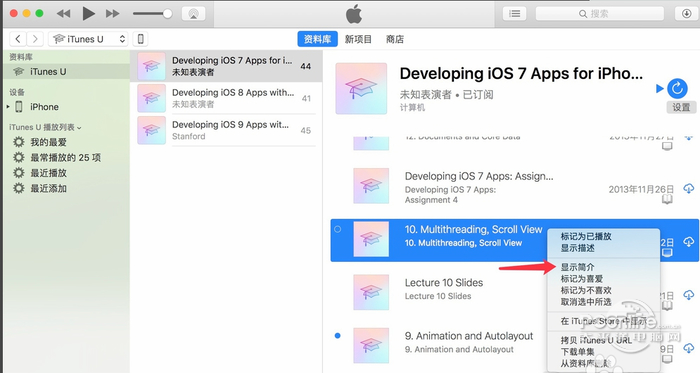Go back with the left arrow

(x=17, y=39)
